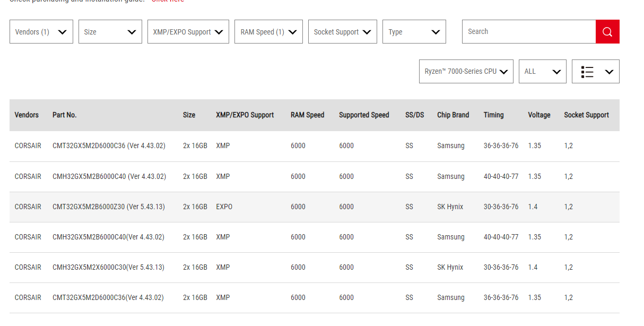The height and width of the screenshot is (326, 644).
Task: Open the Socket Support filter dropdown
Action: coord(343,32)
